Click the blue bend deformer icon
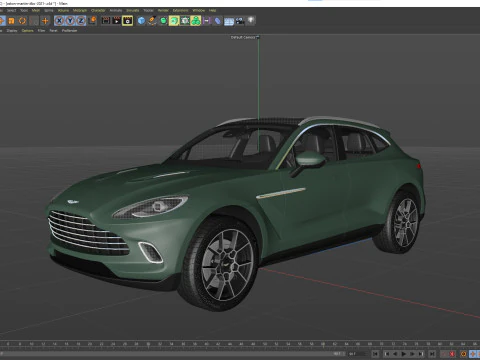The image size is (480, 360). [x=217, y=21]
